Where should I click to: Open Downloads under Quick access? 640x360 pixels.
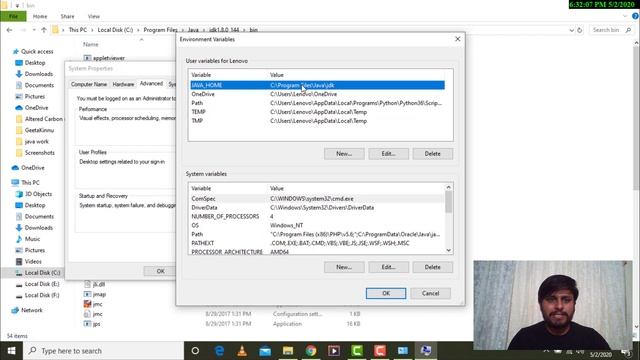point(38,74)
